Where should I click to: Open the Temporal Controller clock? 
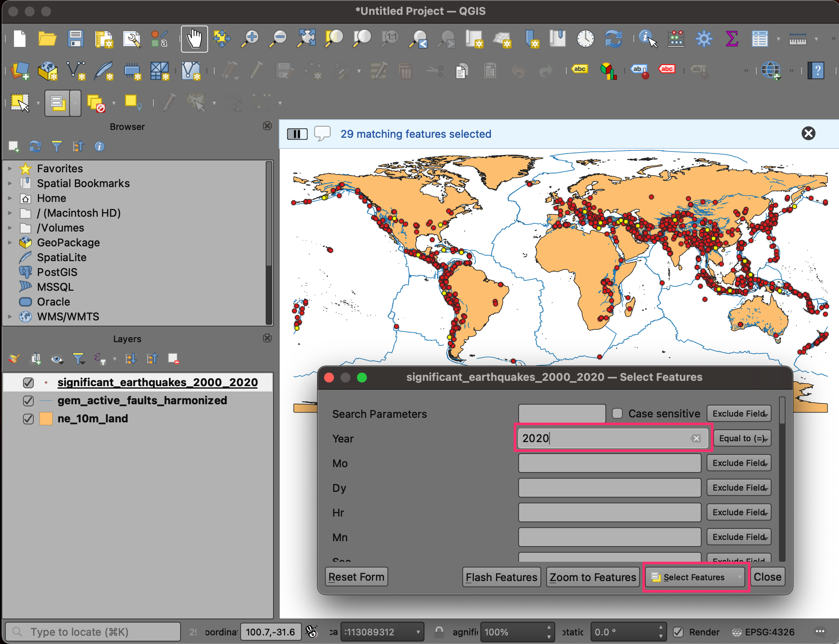[x=585, y=39]
